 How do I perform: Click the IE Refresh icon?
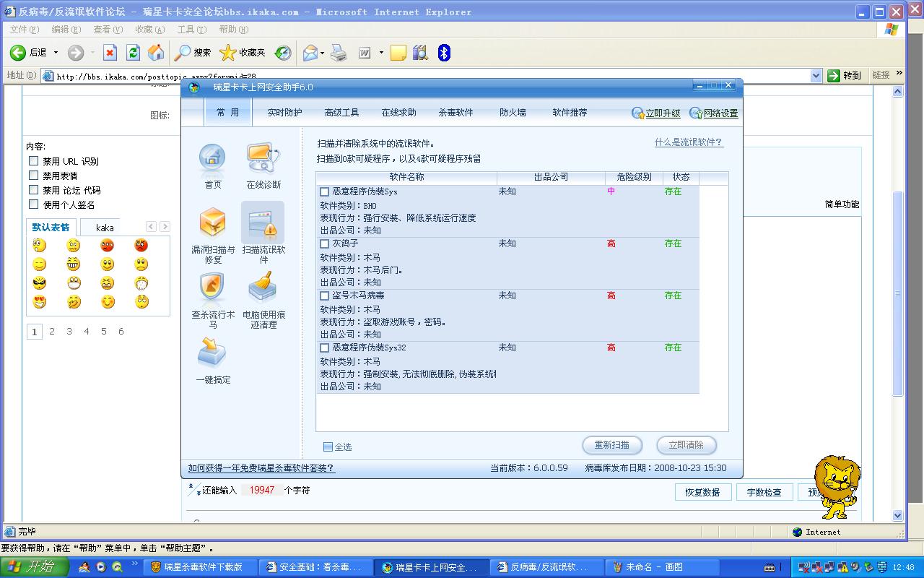click(x=133, y=53)
